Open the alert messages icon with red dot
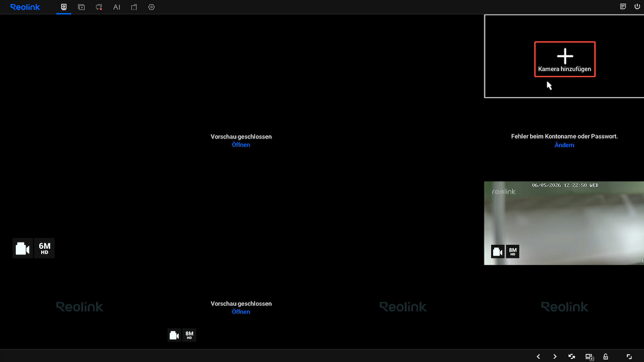This screenshot has width=644, height=362. (x=99, y=7)
